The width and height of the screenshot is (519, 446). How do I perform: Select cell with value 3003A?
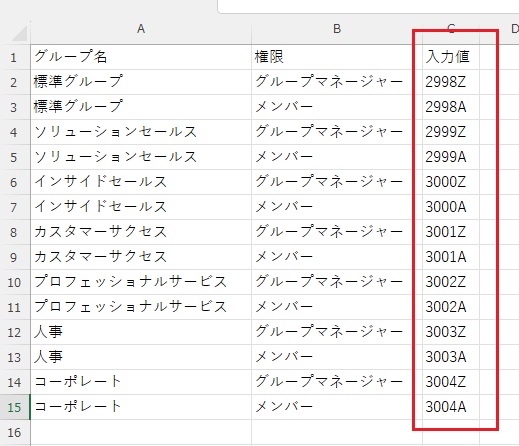click(451, 357)
